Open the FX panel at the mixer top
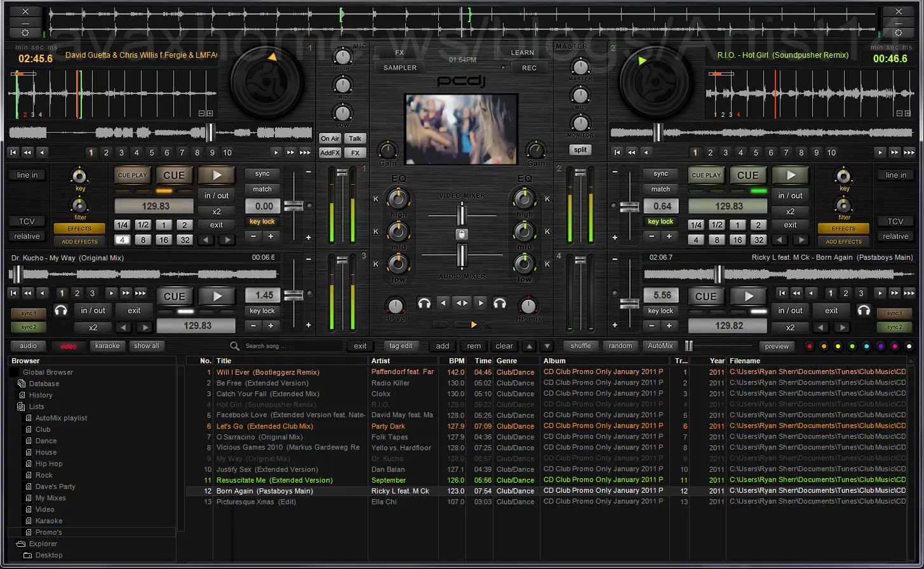Screen dimensions: 924x569 click(399, 53)
